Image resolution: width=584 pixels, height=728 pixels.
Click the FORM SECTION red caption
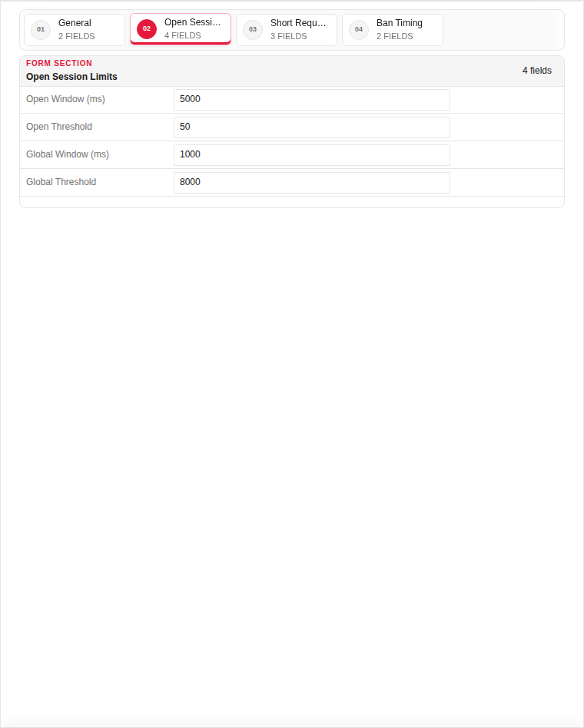click(x=59, y=63)
